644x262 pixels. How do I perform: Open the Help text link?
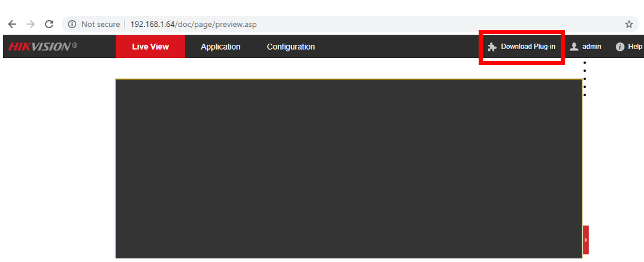coord(634,47)
